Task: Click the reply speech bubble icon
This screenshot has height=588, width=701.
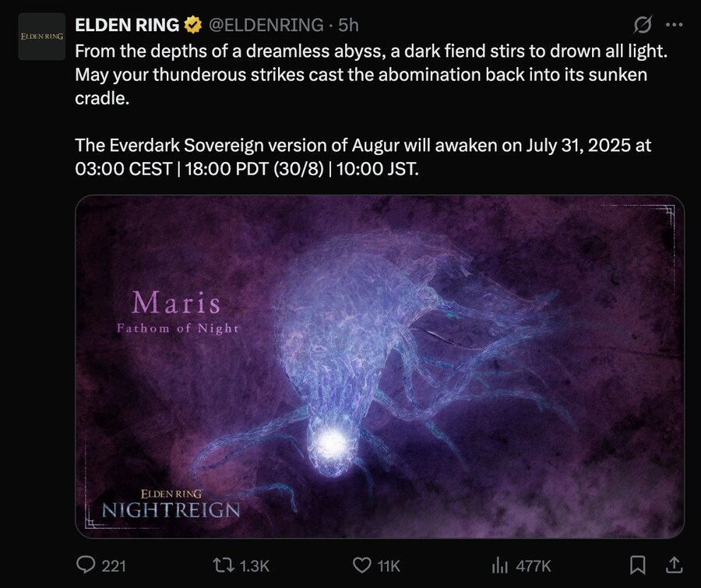Action: tap(86, 565)
